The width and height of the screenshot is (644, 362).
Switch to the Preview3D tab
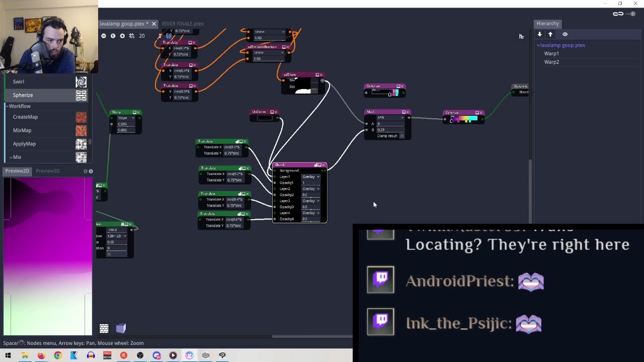(47, 171)
